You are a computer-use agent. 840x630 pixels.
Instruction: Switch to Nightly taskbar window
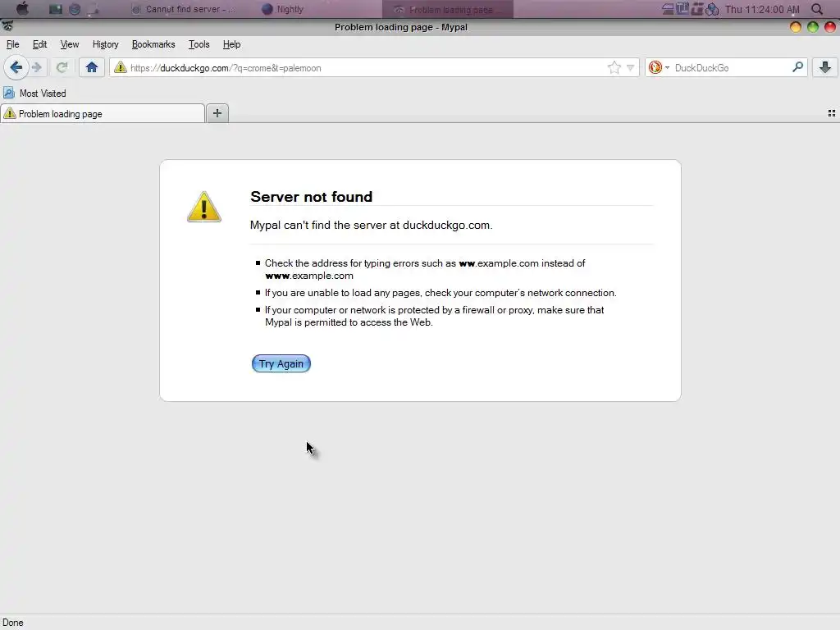tap(283, 9)
